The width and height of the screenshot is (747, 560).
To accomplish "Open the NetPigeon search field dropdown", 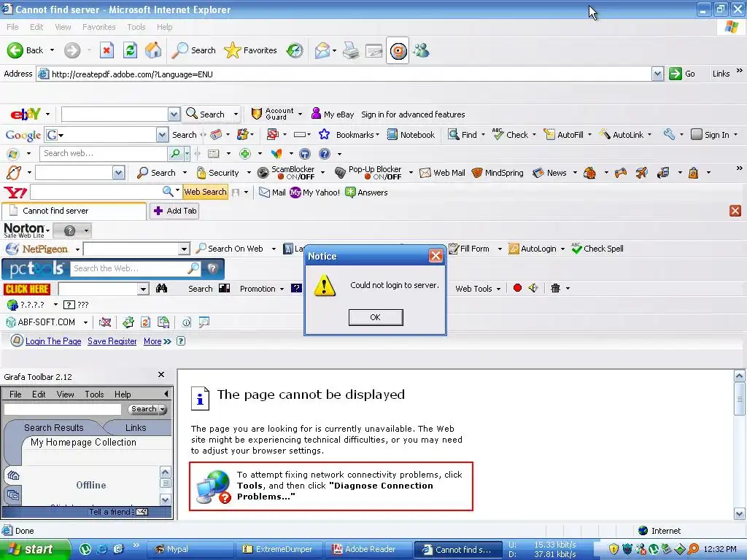I will click(x=184, y=249).
